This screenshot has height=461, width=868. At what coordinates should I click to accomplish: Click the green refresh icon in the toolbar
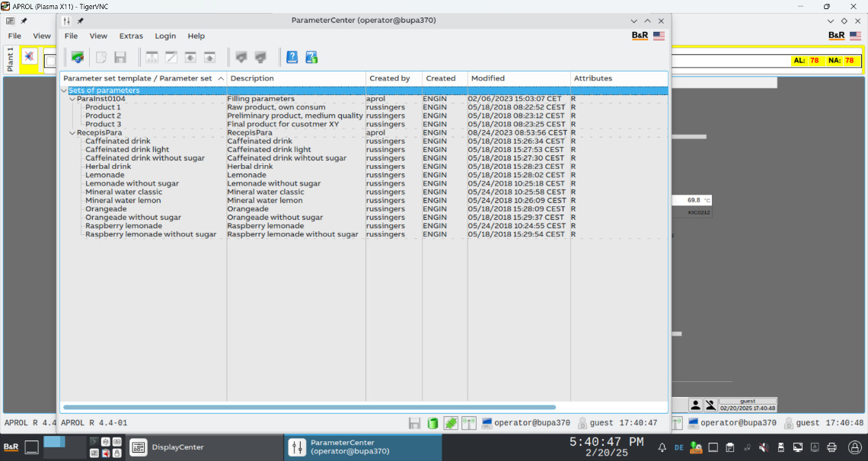pyautogui.click(x=77, y=57)
